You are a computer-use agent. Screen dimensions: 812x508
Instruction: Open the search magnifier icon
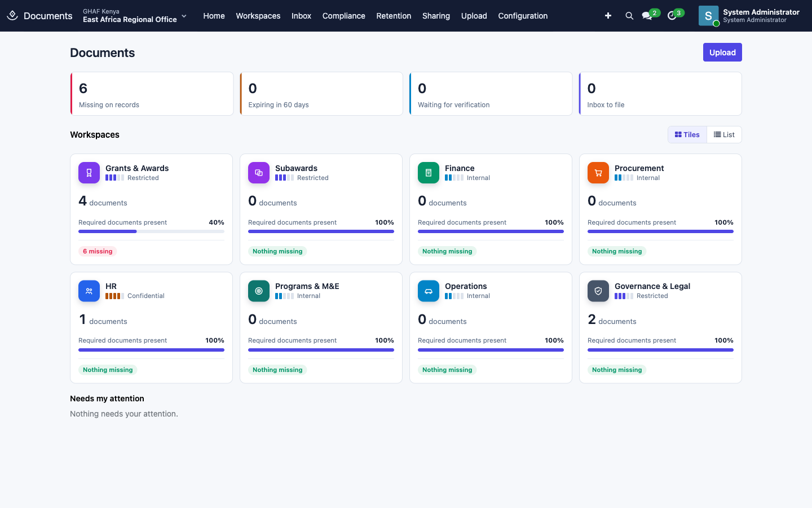pos(629,16)
